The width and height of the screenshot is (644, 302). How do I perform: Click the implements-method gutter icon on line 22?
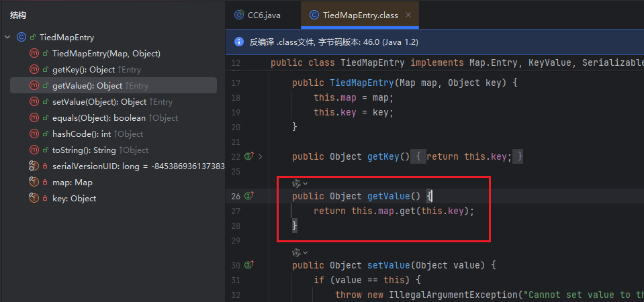coord(249,156)
